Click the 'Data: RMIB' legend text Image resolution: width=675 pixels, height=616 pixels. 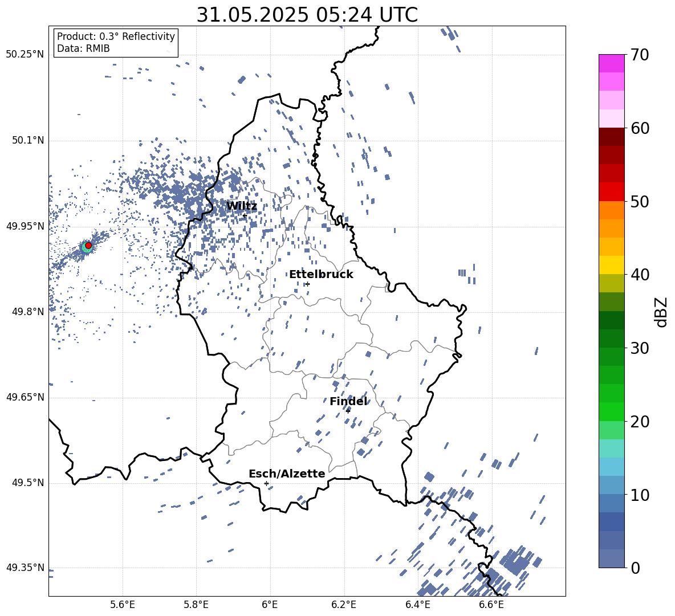coord(83,48)
